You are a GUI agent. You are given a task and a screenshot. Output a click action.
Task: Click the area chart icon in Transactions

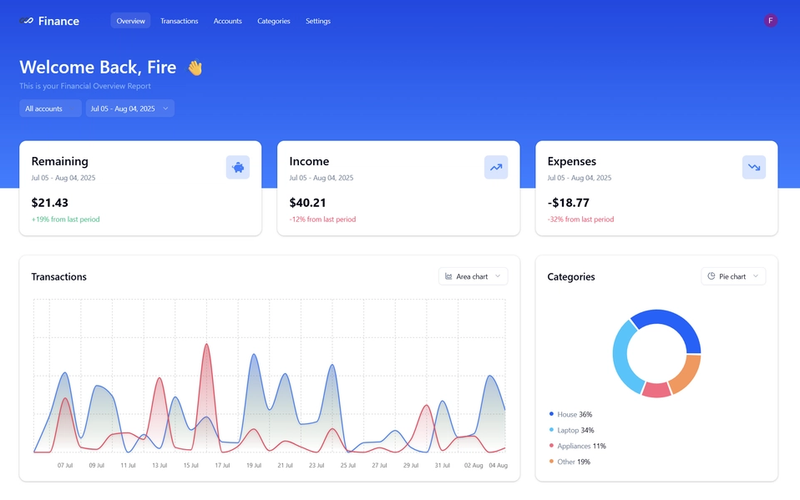click(448, 277)
